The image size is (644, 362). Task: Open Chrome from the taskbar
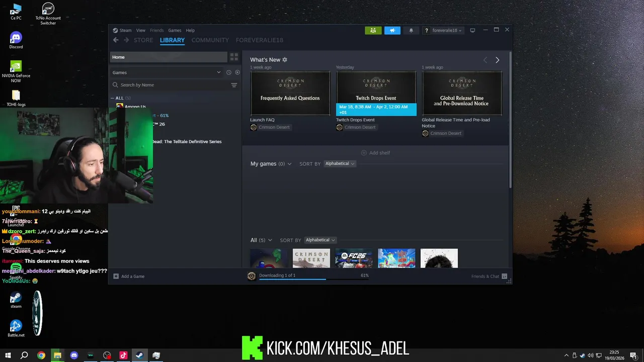[x=41, y=355]
